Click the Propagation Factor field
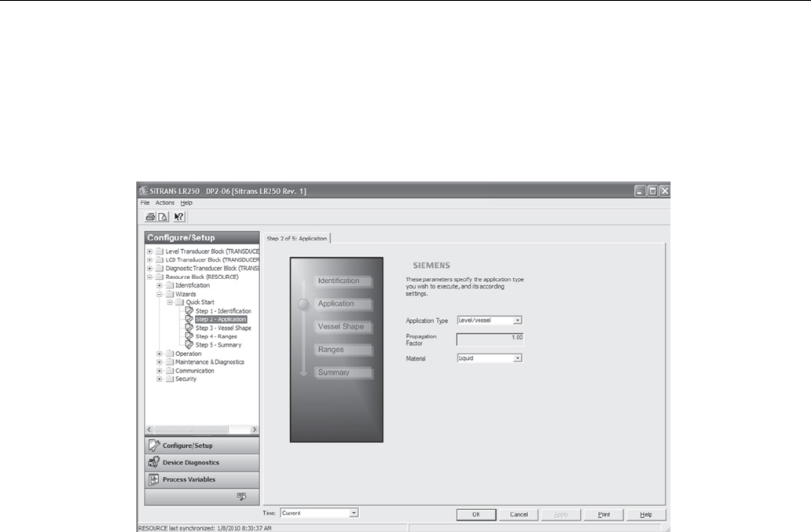This screenshot has height=532, width=811. [490, 339]
